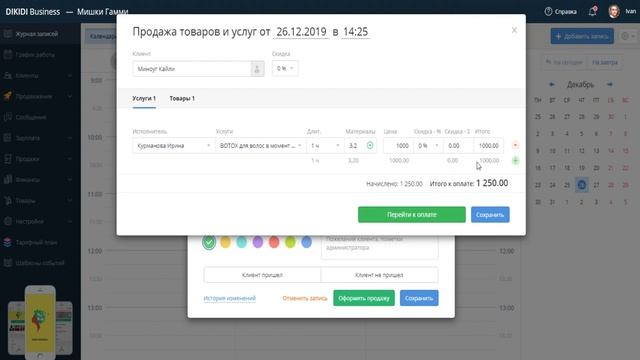Switch to the Товары 1 tab
Image resolution: width=640 pixels, height=360 pixels.
(182, 98)
